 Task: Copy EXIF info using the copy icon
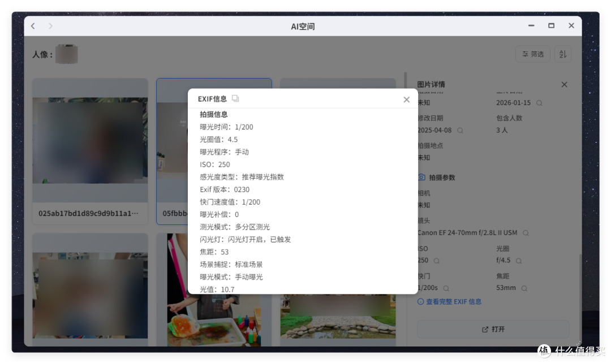tap(235, 98)
